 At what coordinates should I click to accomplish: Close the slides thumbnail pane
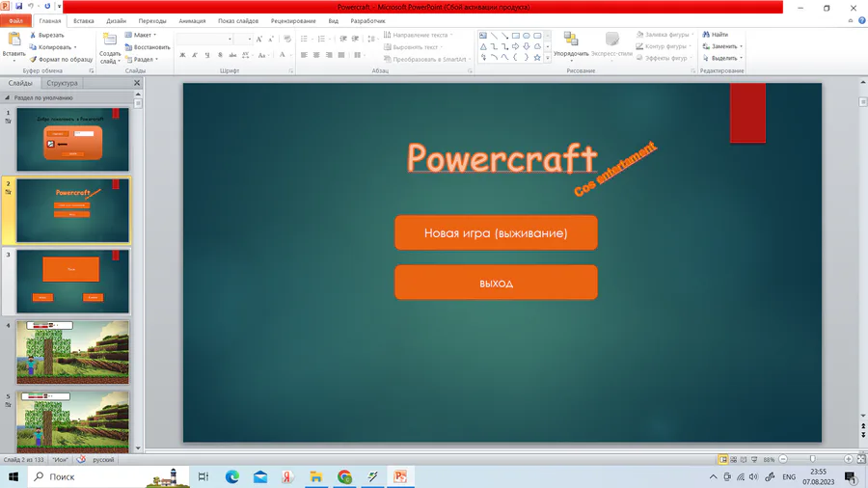[137, 83]
